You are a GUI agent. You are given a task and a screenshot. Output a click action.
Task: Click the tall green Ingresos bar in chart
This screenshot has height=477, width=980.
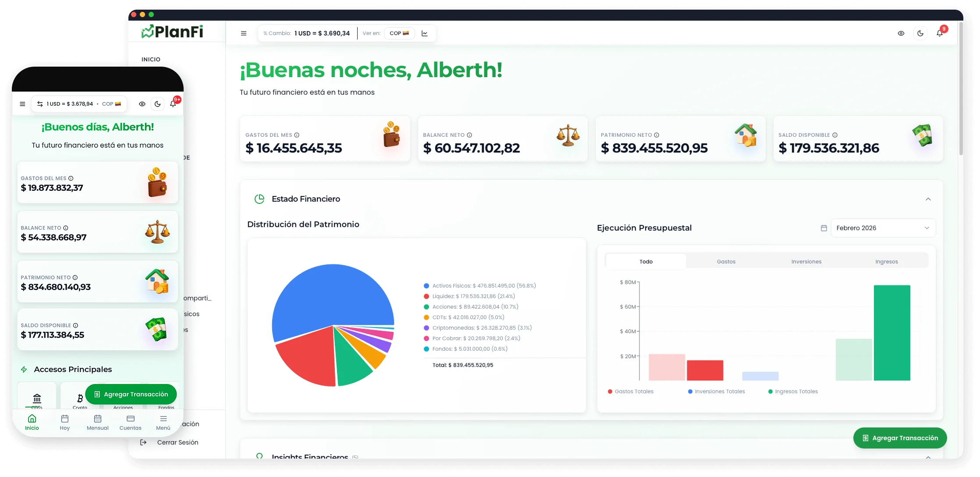pyautogui.click(x=891, y=333)
